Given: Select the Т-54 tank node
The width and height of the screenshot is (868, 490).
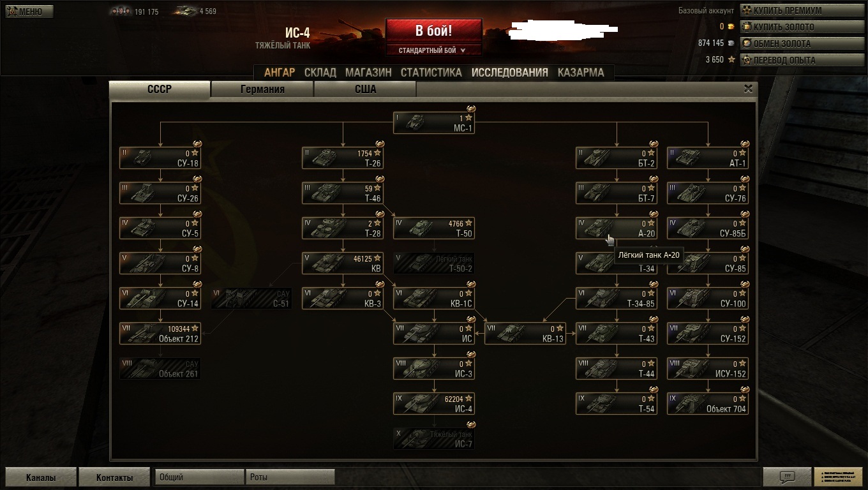Looking at the screenshot, I should (617, 403).
